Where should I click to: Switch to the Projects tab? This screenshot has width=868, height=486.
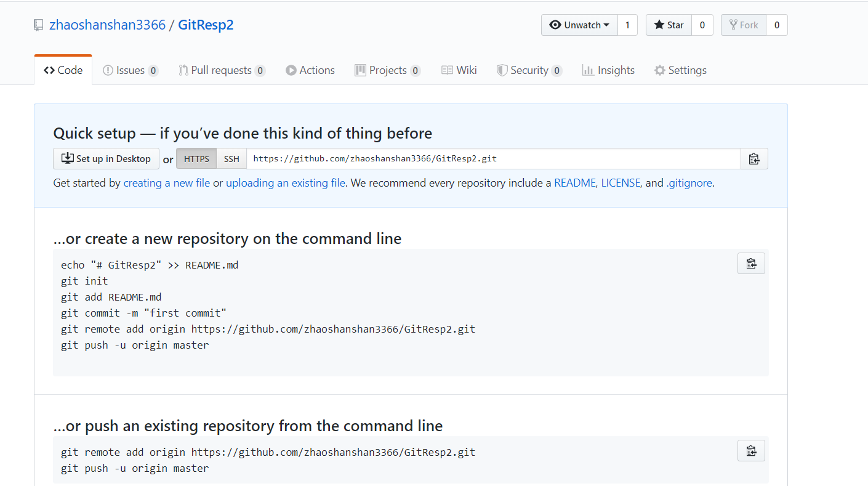[x=387, y=70]
